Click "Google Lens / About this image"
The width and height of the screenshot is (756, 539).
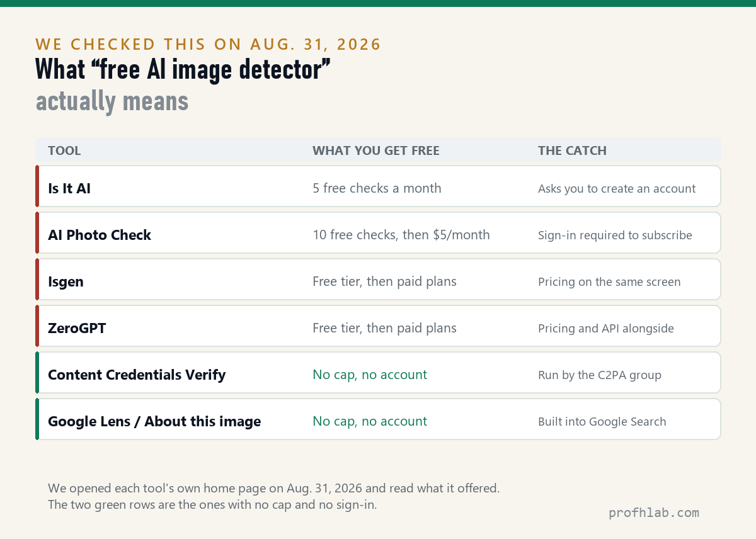(x=154, y=421)
